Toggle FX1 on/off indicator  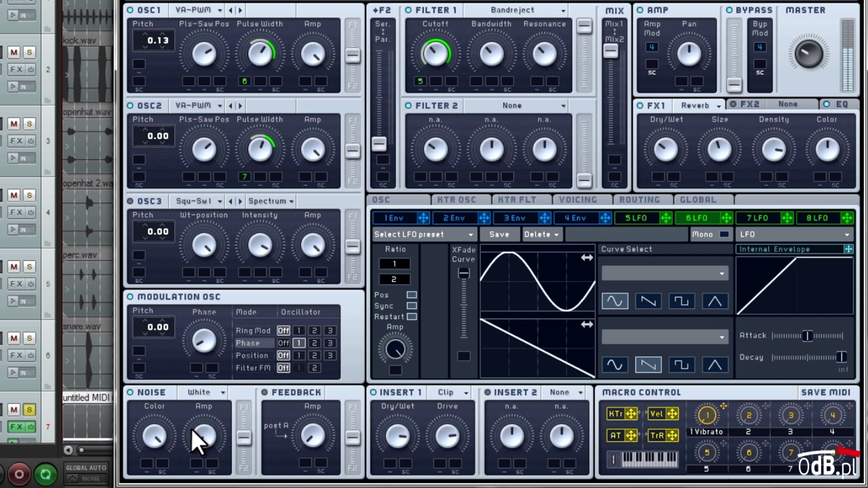pos(640,106)
